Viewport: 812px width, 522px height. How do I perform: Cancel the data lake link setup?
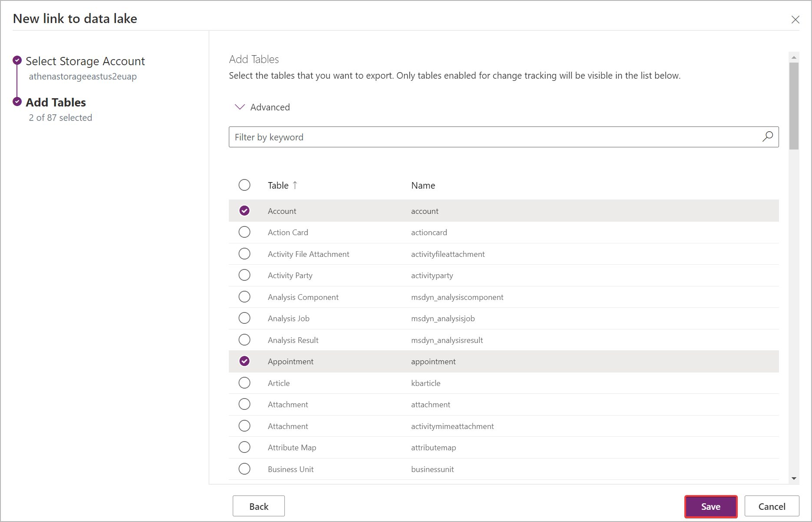click(x=772, y=506)
